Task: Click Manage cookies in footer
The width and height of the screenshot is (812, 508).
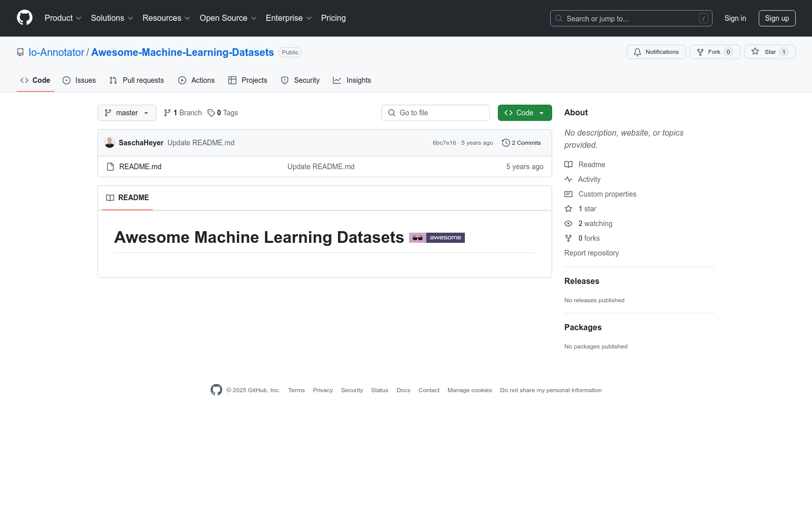Action: click(469, 390)
